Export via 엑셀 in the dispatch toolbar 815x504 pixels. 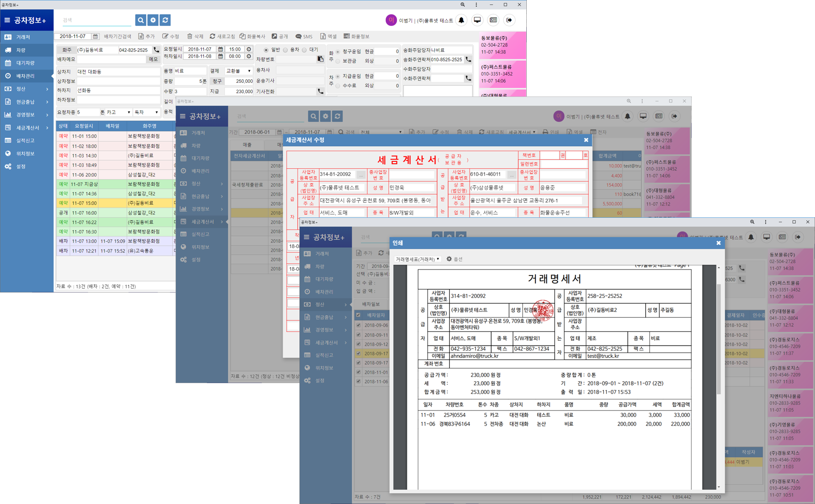(x=329, y=37)
